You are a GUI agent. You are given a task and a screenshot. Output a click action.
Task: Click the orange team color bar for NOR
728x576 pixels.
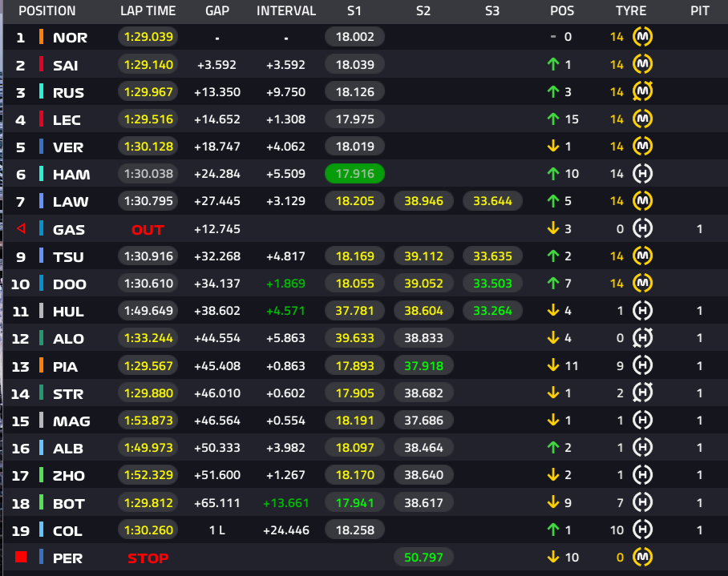point(42,37)
